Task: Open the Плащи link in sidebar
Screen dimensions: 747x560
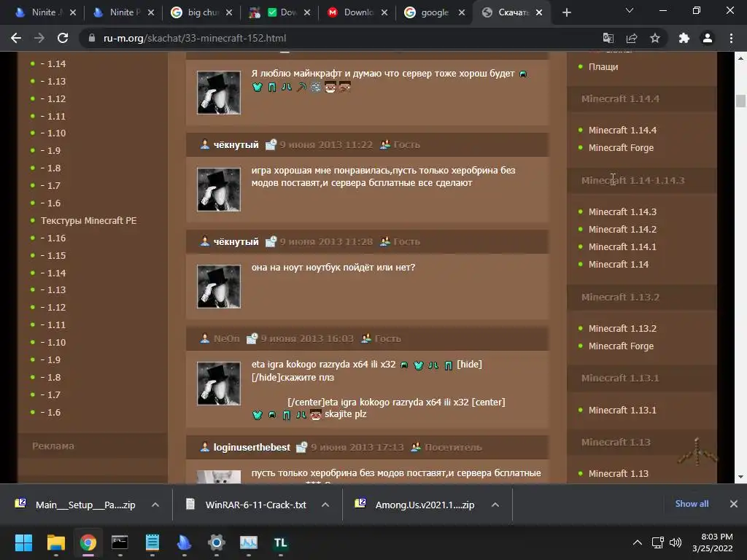Action: [603, 67]
